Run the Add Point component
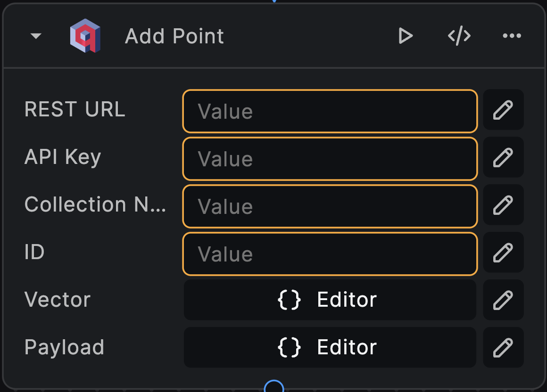 (406, 35)
